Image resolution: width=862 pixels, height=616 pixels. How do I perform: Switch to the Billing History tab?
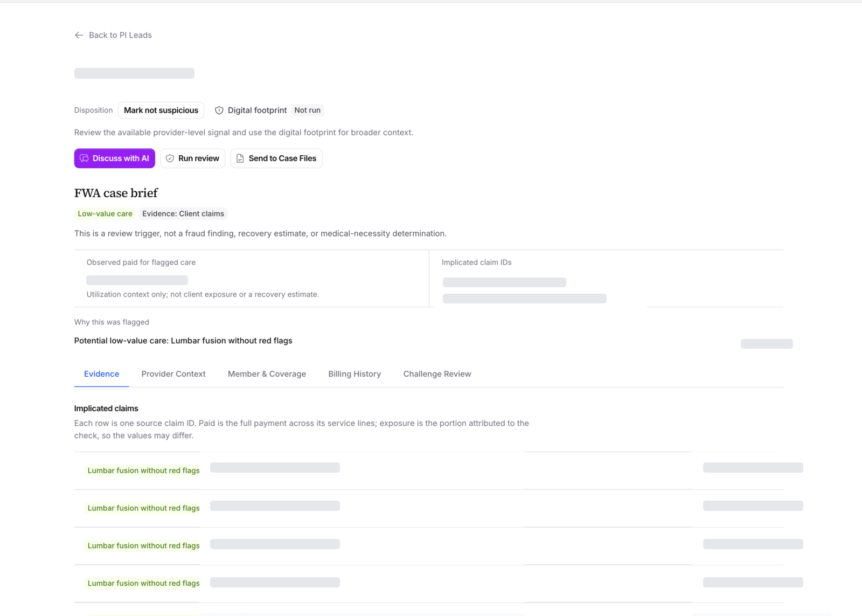pos(354,374)
